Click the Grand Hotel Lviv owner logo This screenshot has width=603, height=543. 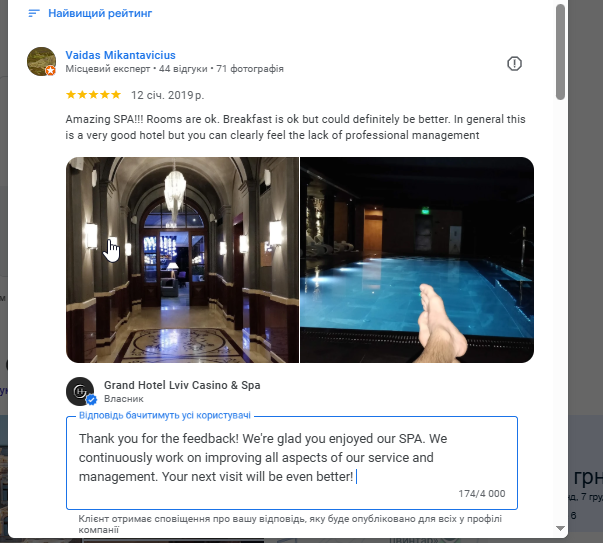[x=80, y=391]
